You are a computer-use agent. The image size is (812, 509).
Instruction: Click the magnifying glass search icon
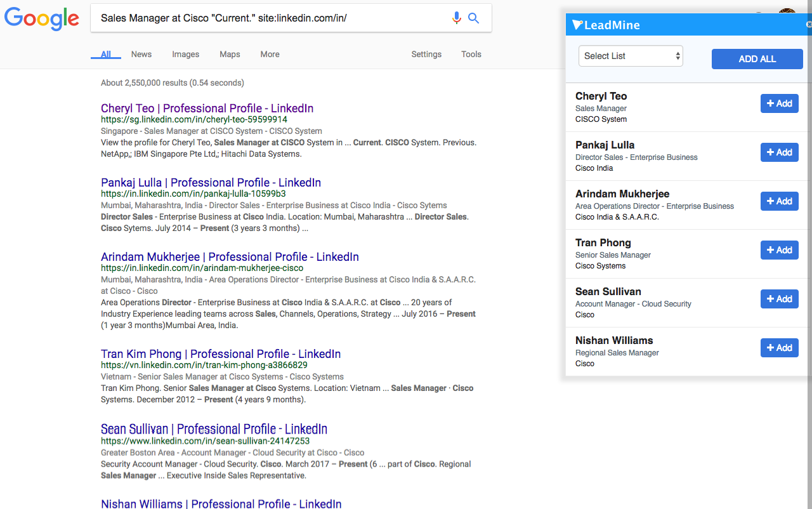click(474, 18)
